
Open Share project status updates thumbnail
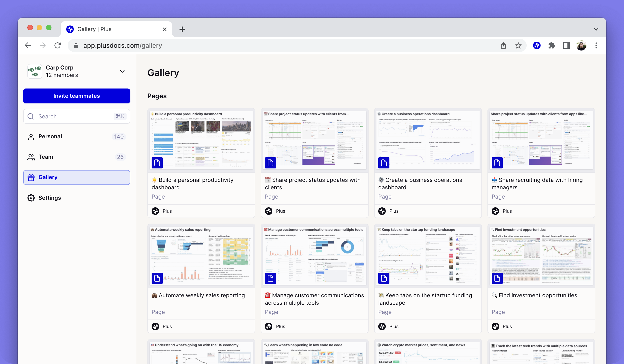coord(315,140)
